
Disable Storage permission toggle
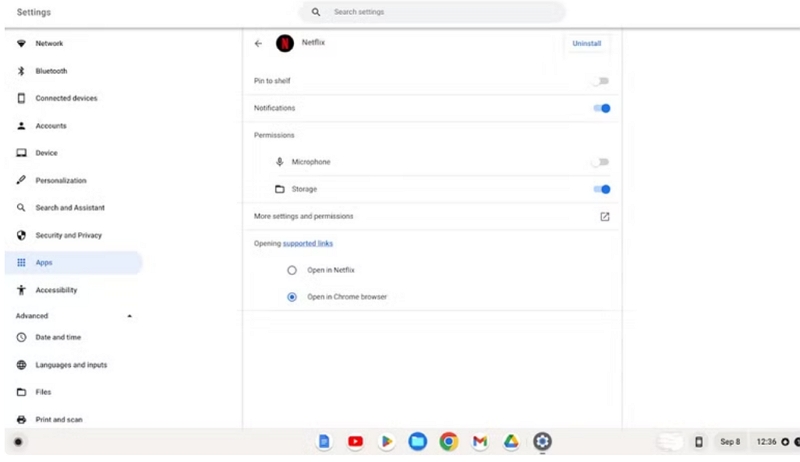[602, 189]
